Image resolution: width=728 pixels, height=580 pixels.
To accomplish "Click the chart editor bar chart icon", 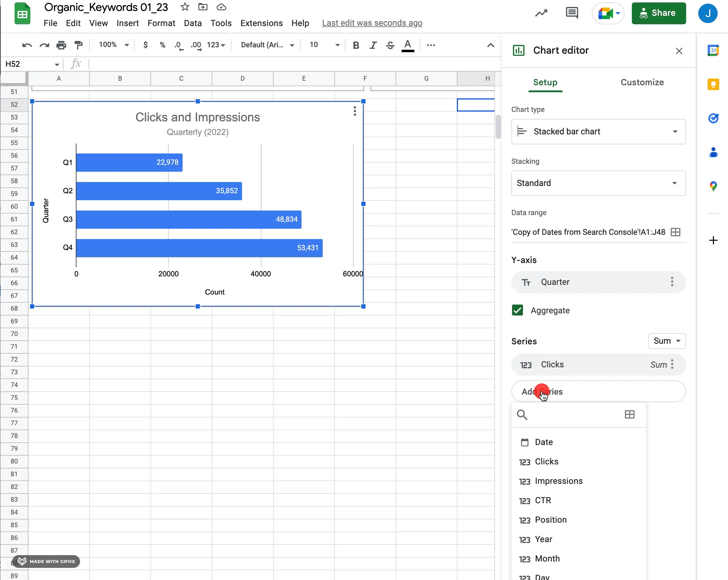I will tap(519, 50).
